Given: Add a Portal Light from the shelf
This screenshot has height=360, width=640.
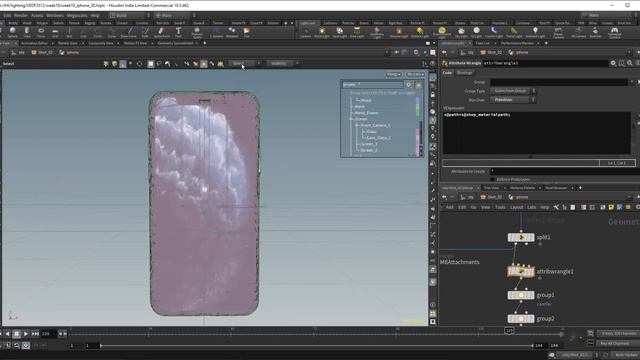Looking at the screenshot, I should pos(514,32).
